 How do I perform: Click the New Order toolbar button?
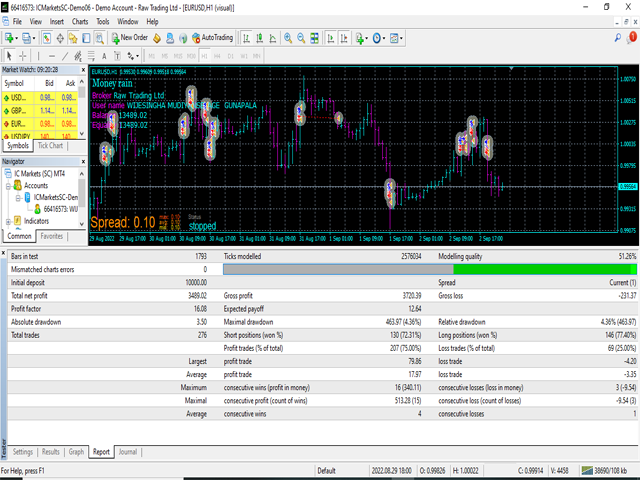(129, 38)
